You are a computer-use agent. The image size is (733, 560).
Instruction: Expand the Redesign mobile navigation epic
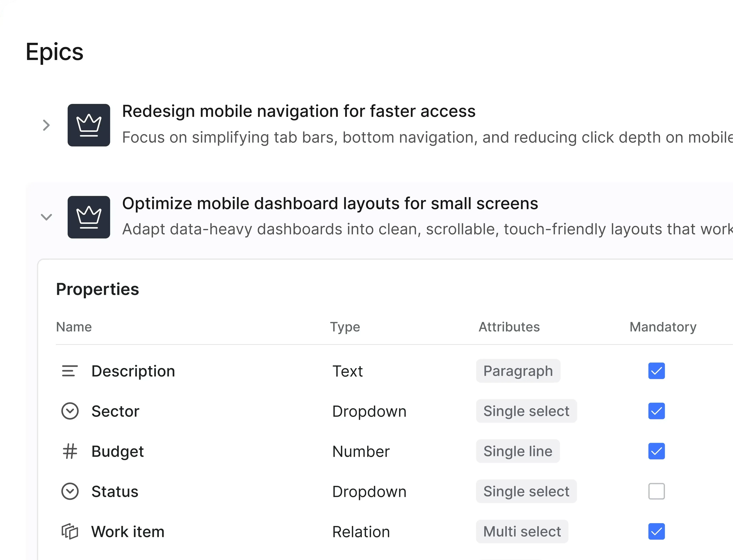tap(46, 125)
